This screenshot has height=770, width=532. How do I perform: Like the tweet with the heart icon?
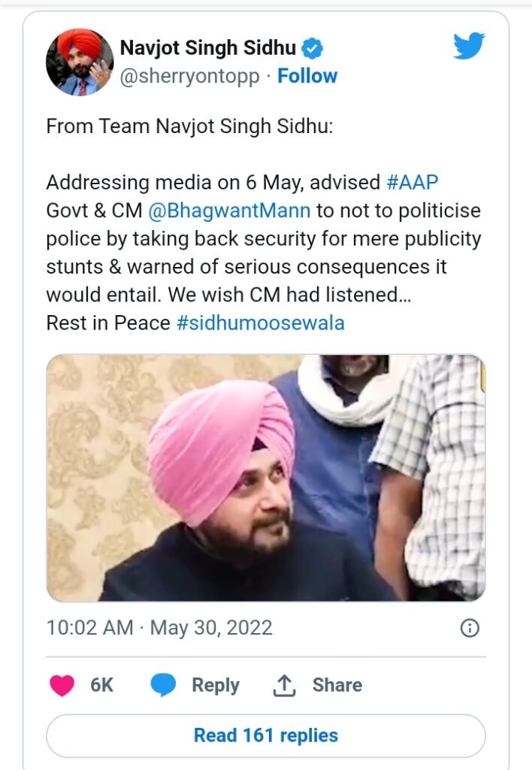click(62, 685)
